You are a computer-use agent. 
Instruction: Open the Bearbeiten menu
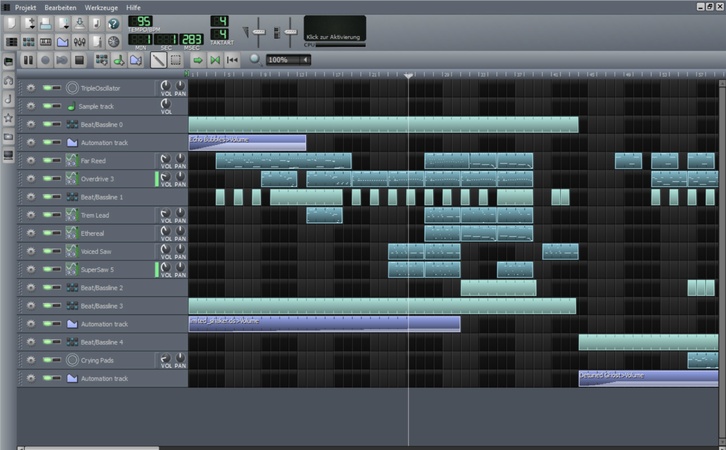pos(60,7)
